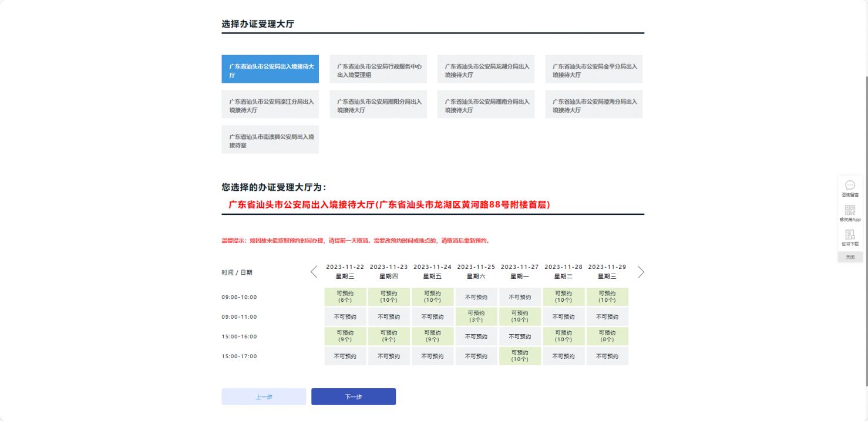Image resolution: width=868 pixels, height=421 pixels.
Task: Select 市公安局行政服务中心出入境受理组
Action: pyautogui.click(x=378, y=69)
